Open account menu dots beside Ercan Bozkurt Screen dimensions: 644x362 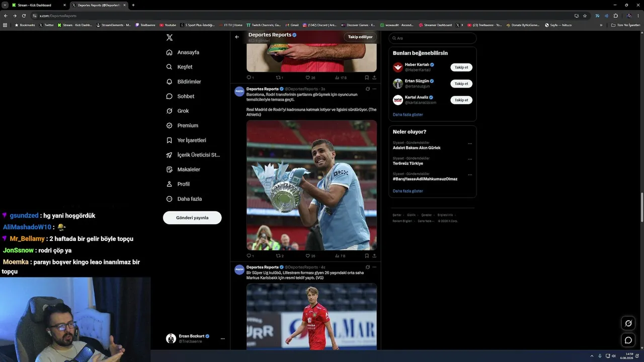click(x=222, y=339)
